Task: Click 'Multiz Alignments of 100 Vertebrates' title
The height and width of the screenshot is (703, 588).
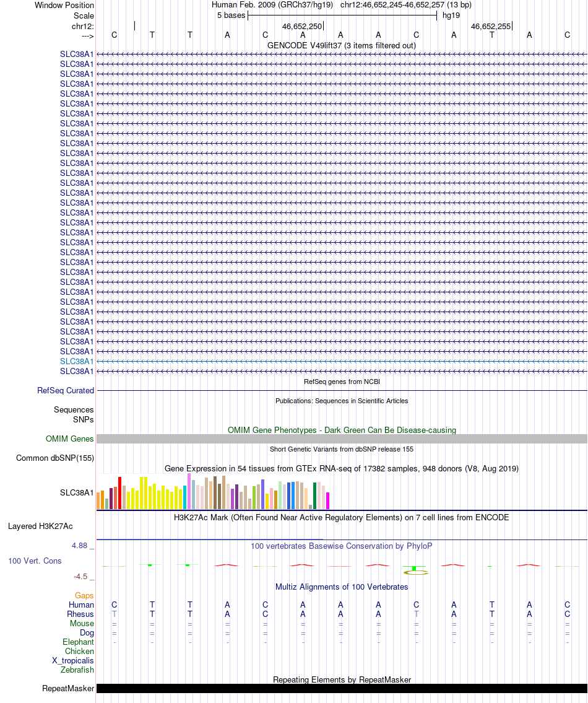Action: pyautogui.click(x=342, y=587)
